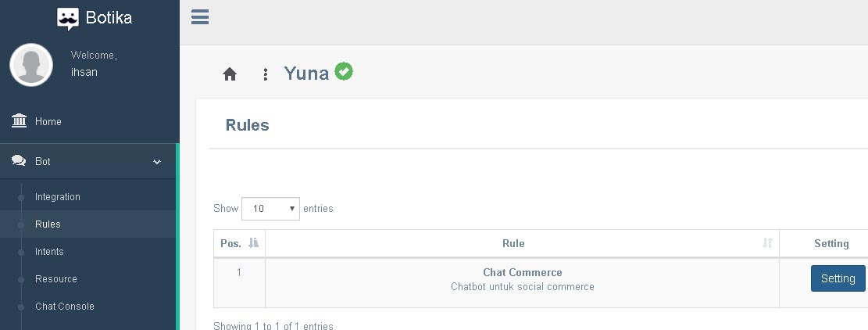Click the Chat Commerce rule name
The image size is (868, 330).
(x=522, y=273)
